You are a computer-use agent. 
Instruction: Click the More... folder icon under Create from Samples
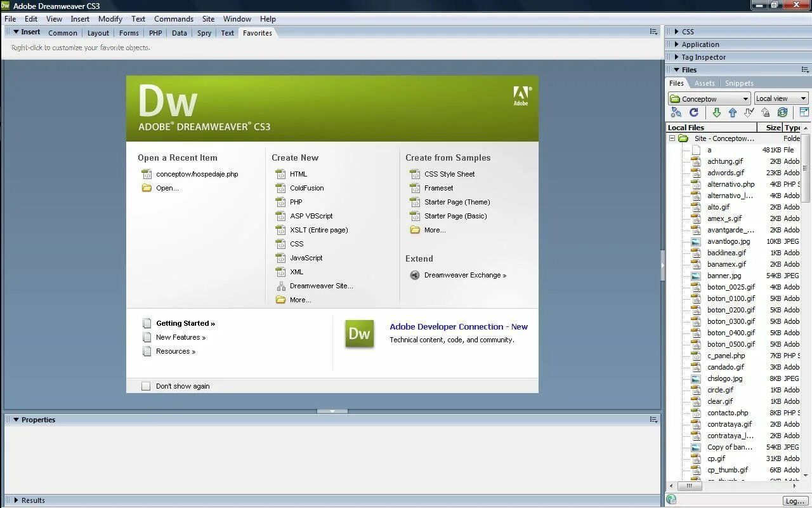415,230
